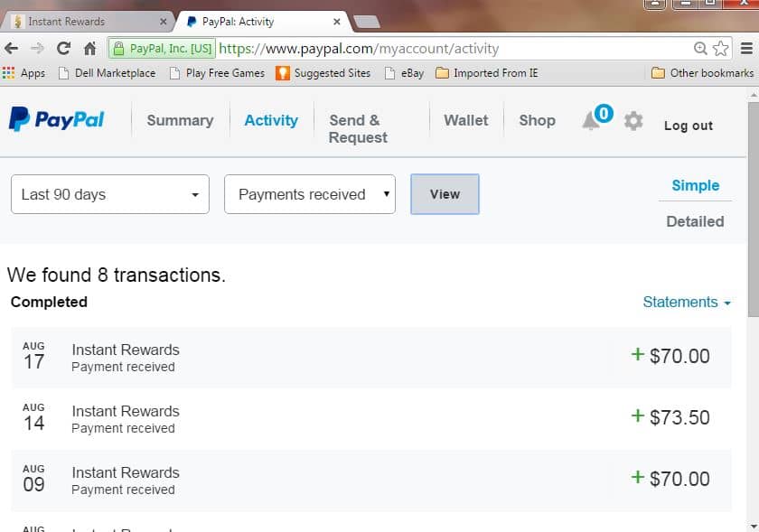Open a new browser tab

click(x=367, y=22)
